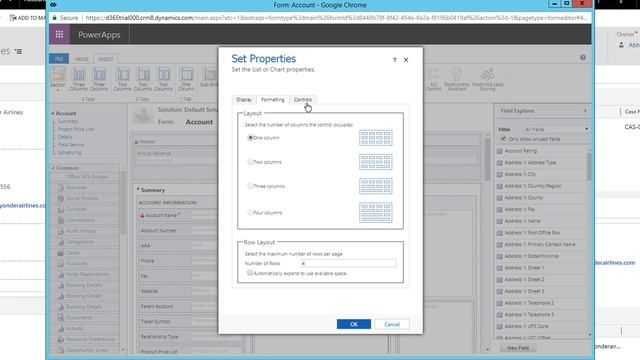Click the Connections navigation icon

pos(61,220)
